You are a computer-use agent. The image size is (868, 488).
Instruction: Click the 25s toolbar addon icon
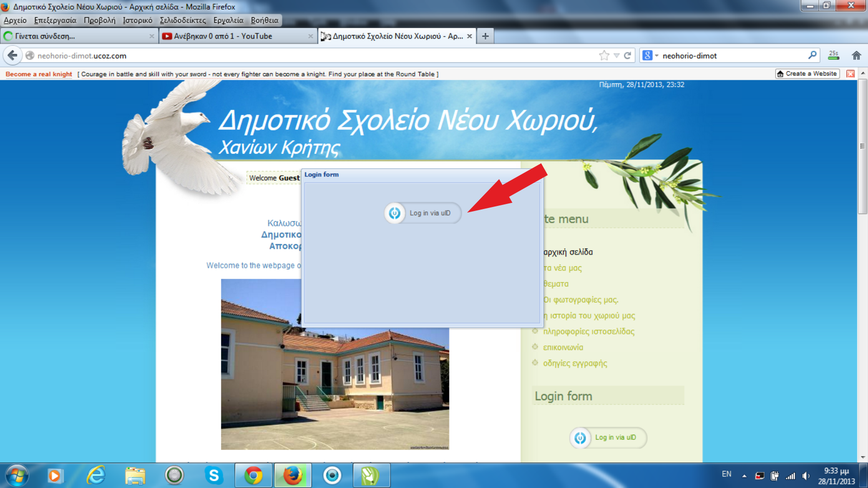point(834,55)
